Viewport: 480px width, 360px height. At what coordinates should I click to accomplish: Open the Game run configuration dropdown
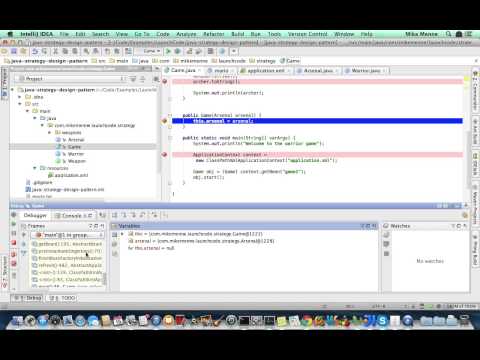point(149,51)
